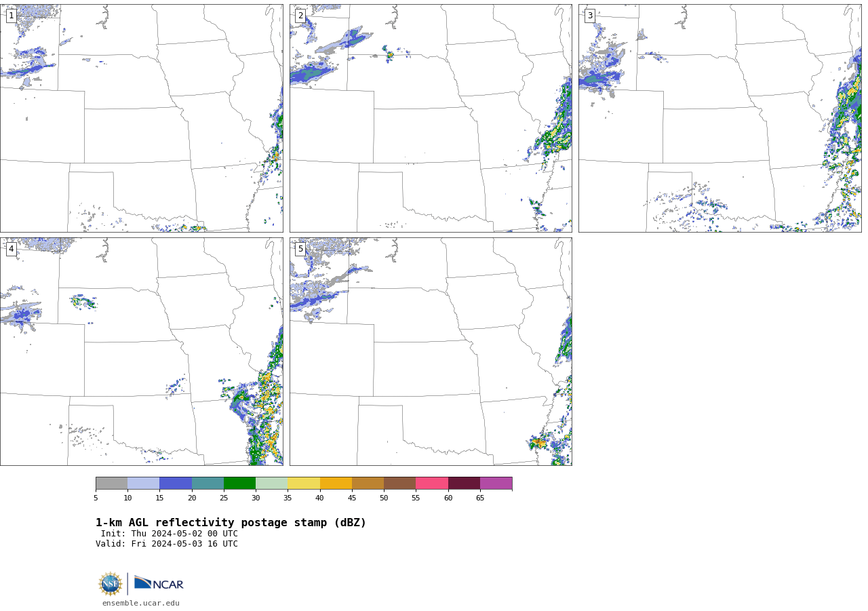Screen dimensions: 868x611
Task: Click the Init Thu 2024-05-02 00 UTC line
Action: click(170, 534)
